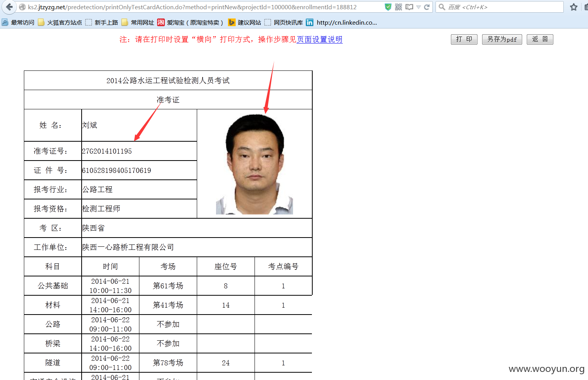Image resolution: width=588 pixels, height=380 pixels.
Task: Open the 建议网站 bookmark
Action: tap(245, 22)
